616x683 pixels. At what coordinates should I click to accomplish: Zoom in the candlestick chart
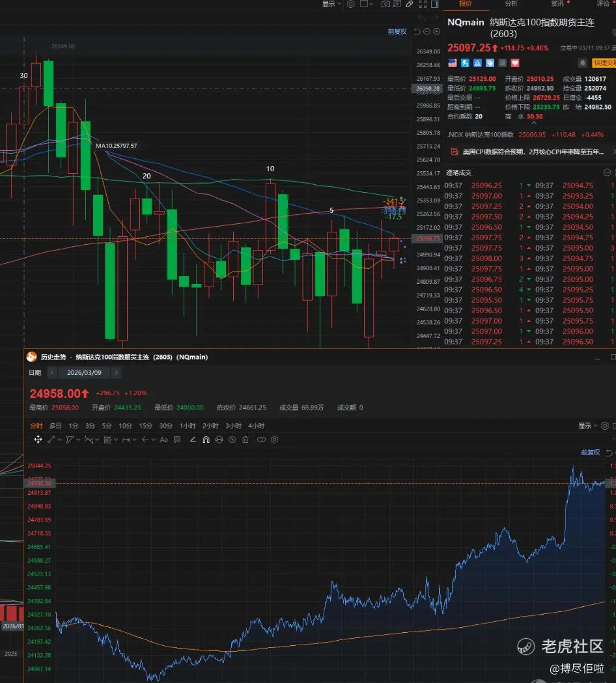[436, 31]
